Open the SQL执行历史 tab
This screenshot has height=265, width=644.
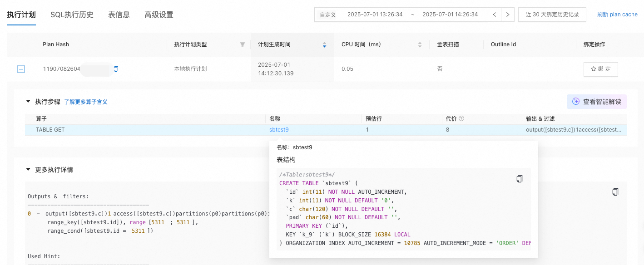(x=72, y=15)
